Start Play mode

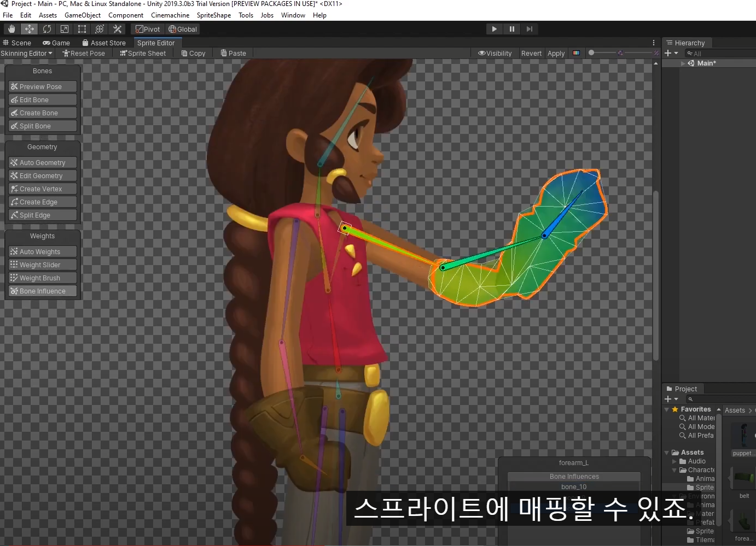pyautogui.click(x=494, y=29)
